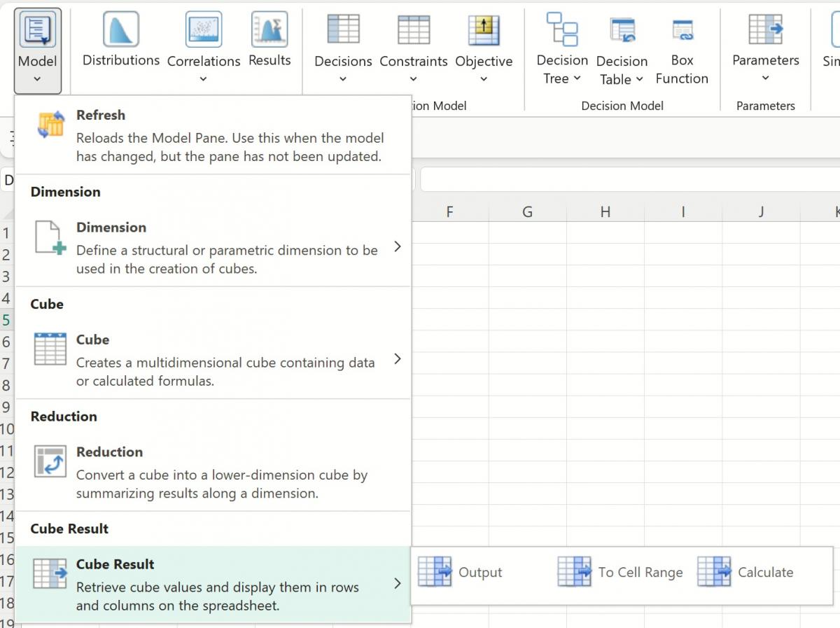The width and height of the screenshot is (840, 628).
Task: Click the Results chart icon
Action: pos(269,30)
